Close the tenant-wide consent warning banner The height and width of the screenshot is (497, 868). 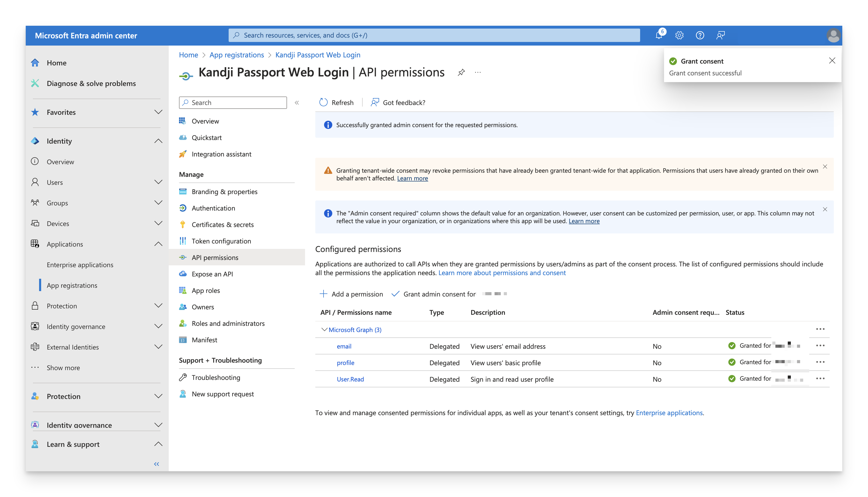click(825, 167)
